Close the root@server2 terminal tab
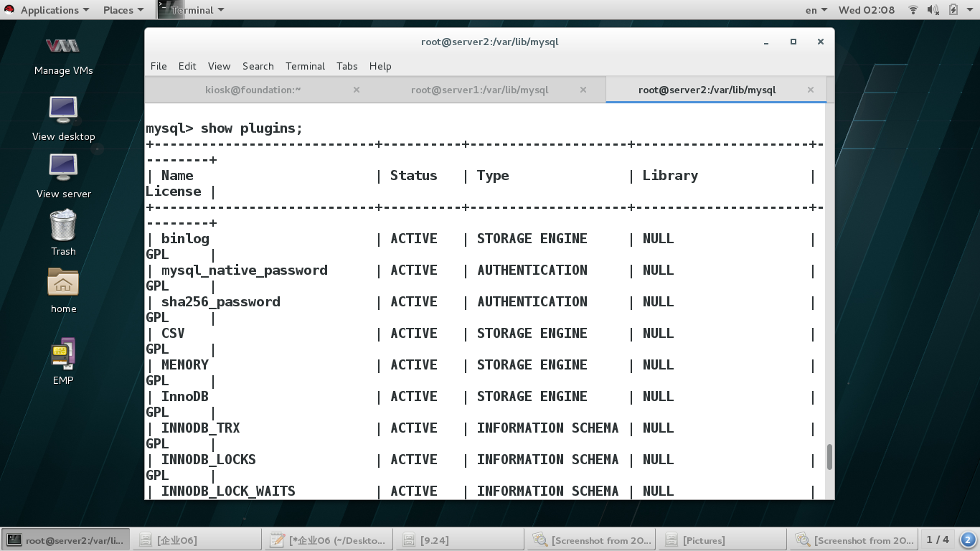Screen dimensions: 980x551 811,90
